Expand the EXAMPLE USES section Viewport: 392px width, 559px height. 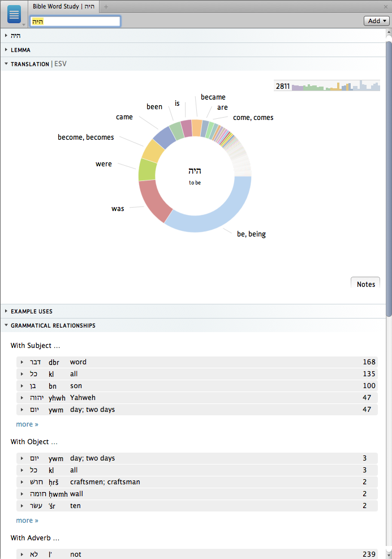(6, 311)
